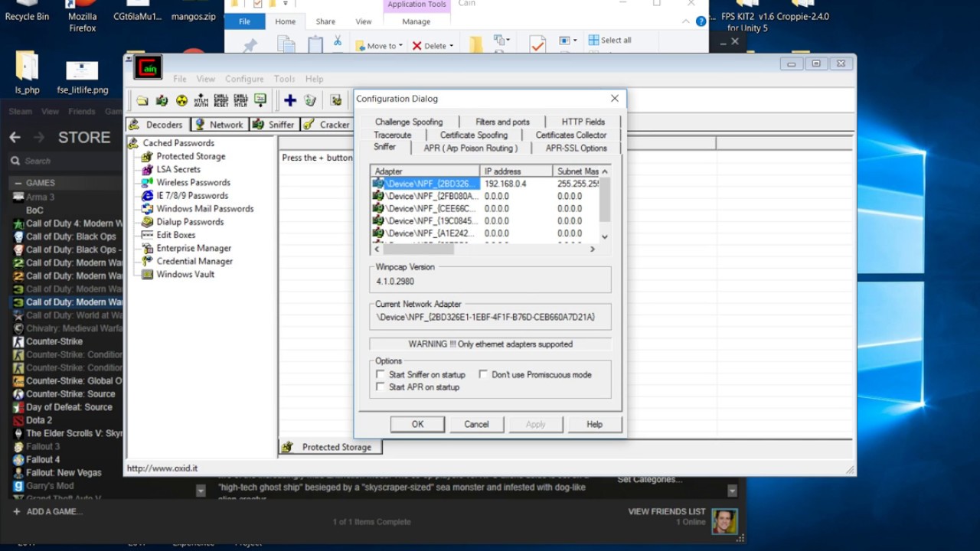980x551 pixels.
Task: Click the toolbar icon right of recycle bin
Action: tap(336, 100)
